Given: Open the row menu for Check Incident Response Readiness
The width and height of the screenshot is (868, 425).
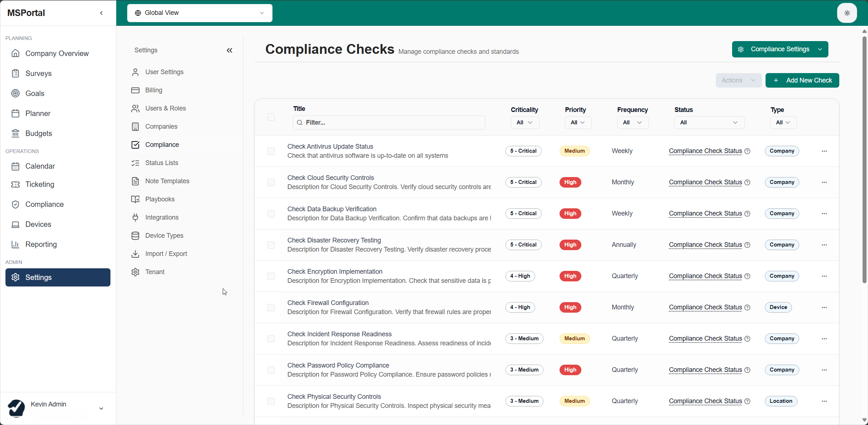Looking at the screenshot, I should (824, 338).
